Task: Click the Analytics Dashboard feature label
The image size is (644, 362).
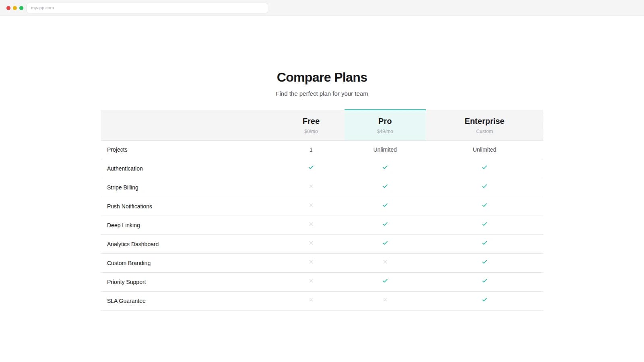Action: pyautogui.click(x=133, y=244)
